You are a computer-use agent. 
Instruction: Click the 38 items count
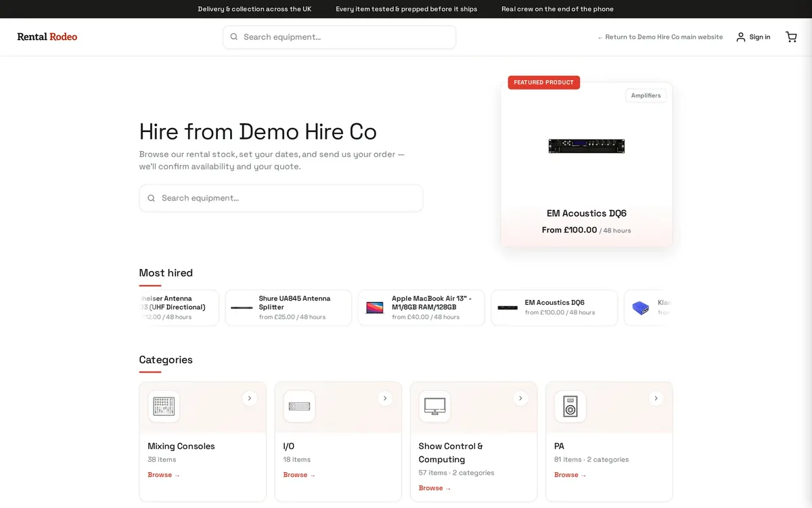(162, 459)
